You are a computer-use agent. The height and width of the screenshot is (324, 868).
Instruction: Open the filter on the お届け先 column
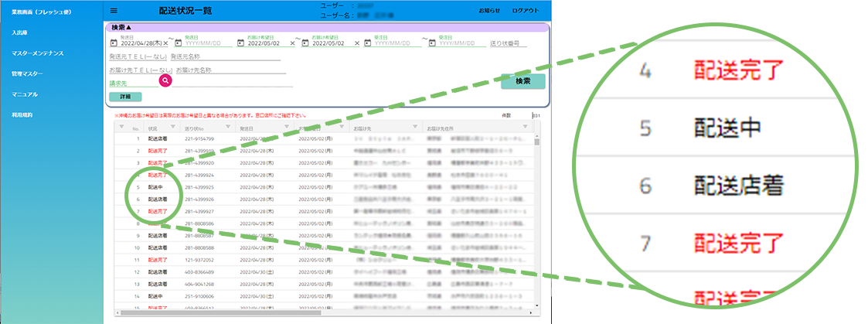coord(415,128)
